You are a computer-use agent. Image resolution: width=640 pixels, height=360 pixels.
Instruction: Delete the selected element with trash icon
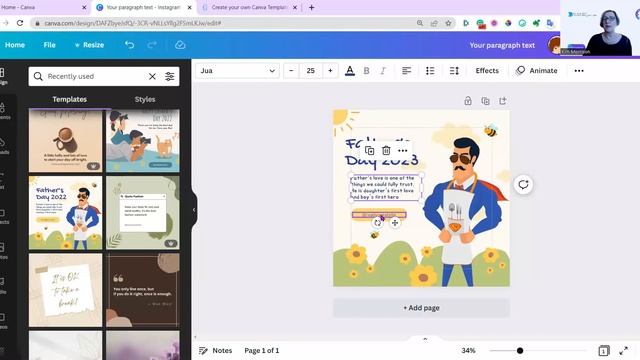[x=386, y=151]
